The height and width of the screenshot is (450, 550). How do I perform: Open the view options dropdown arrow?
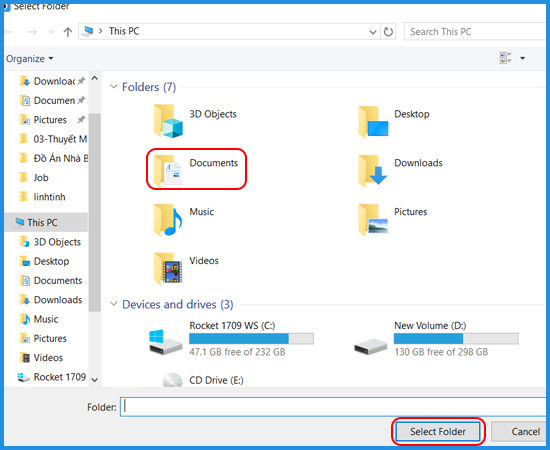523,58
